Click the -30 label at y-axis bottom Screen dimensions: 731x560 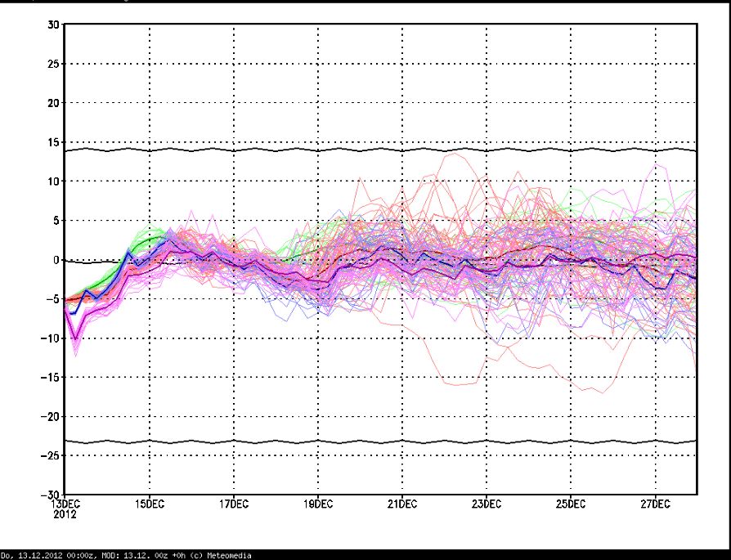[49, 495]
